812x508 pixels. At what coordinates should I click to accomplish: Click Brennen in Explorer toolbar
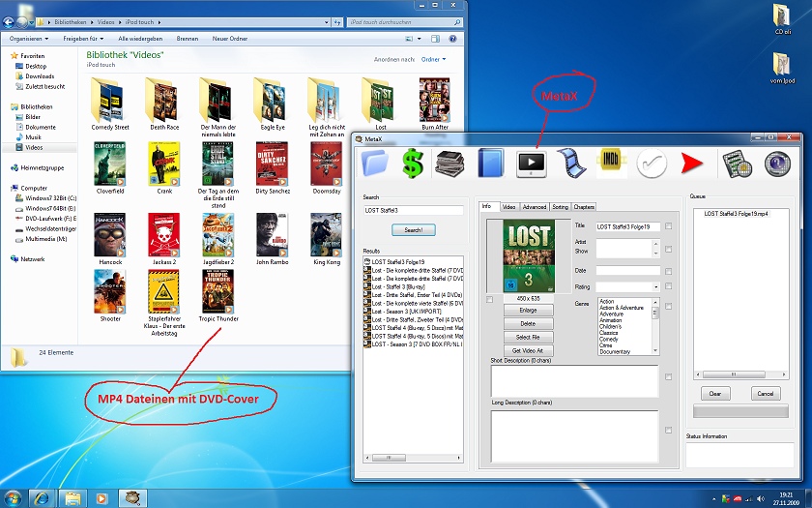[187, 39]
